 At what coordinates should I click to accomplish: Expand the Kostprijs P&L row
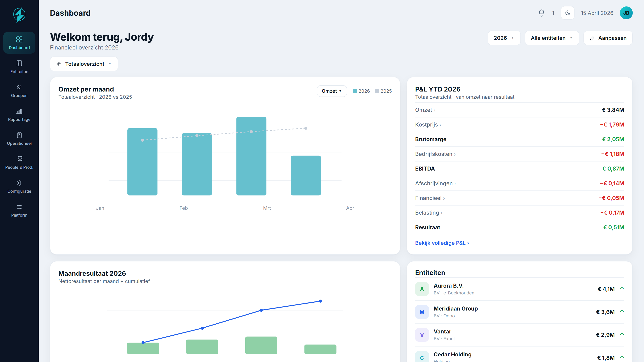pos(519,125)
